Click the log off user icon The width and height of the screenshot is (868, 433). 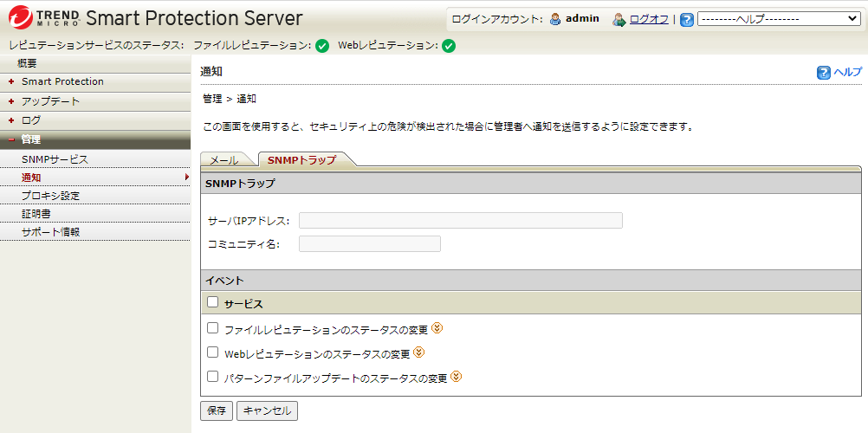pyautogui.click(x=619, y=19)
